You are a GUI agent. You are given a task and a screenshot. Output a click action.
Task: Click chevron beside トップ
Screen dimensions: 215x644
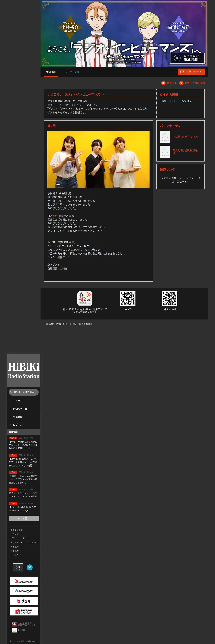(x=10, y=401)
